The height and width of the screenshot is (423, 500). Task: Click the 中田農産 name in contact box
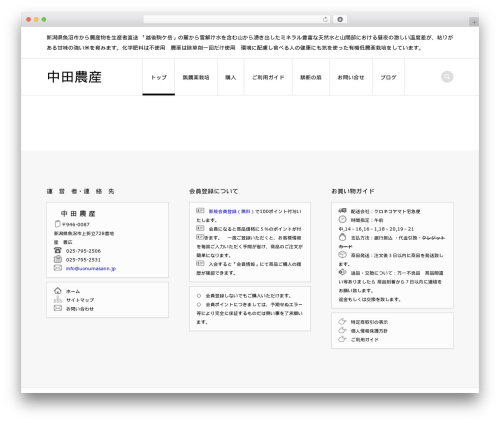click(x=78, y=213)
